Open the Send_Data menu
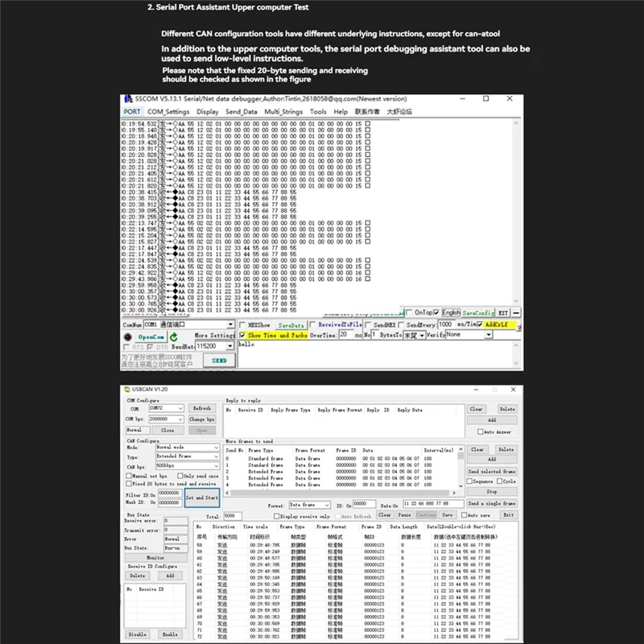 pyautogui.click(x=241, y=112)
